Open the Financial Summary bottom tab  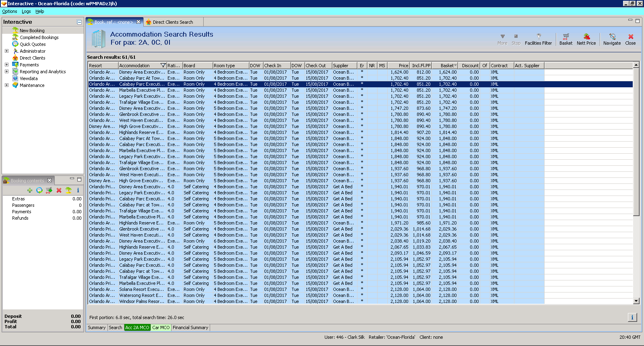[190, 327]
